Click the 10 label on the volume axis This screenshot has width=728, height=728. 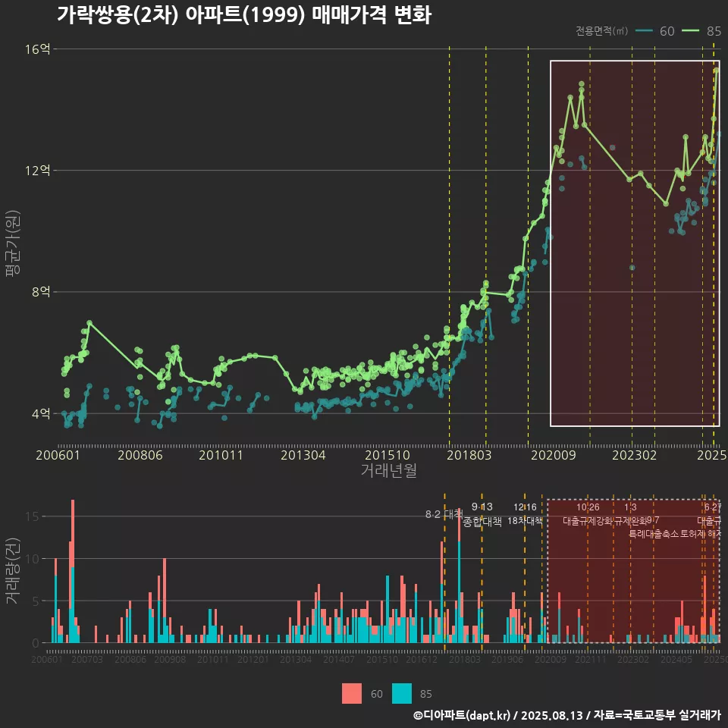point(32,559)
